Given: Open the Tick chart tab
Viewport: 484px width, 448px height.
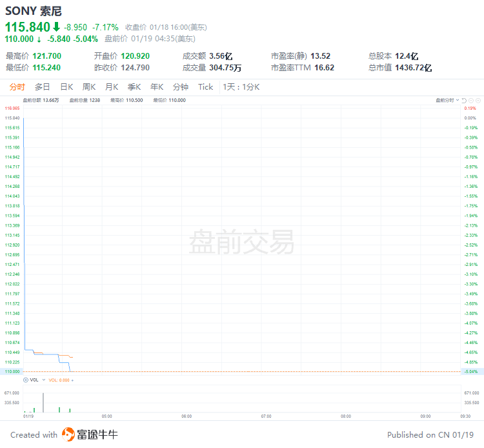Looking at the screenshot, I should pos(206,87).
